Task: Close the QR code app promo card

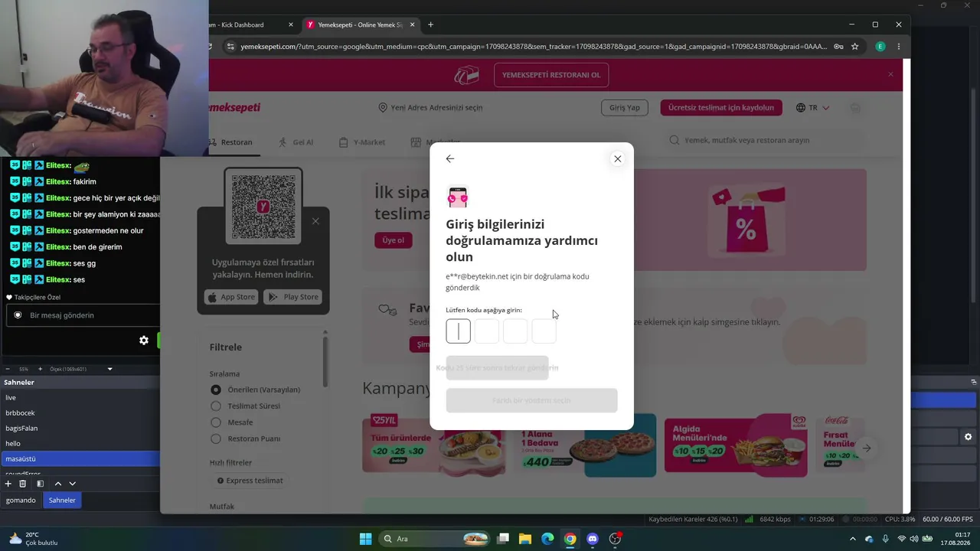Action: [315, 221]
